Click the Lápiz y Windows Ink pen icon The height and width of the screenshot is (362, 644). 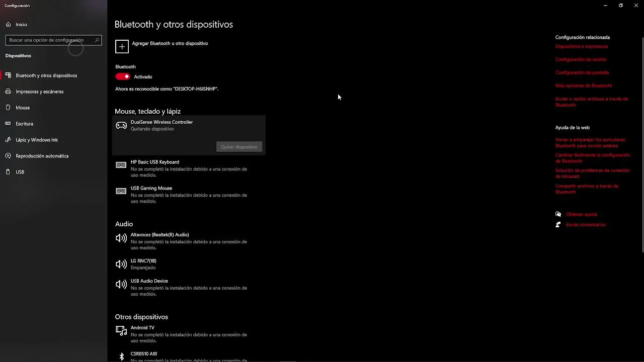(x=8, y=140)
